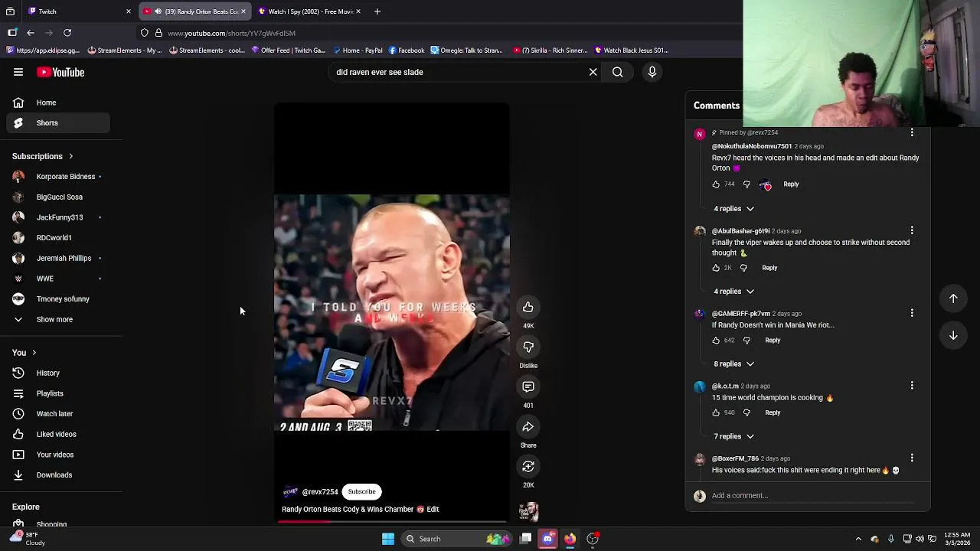Expand 4 replies under NokuthulaNobomvu comment
This screenshot has width=980, height=551.
[733, 209]
